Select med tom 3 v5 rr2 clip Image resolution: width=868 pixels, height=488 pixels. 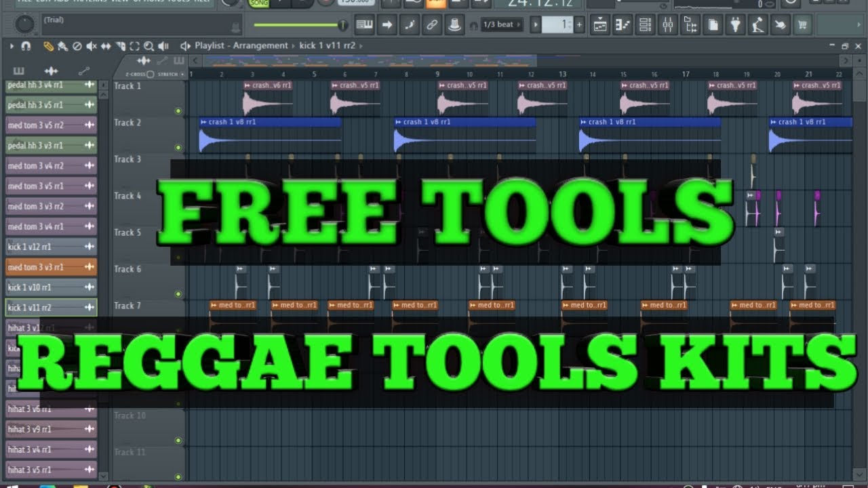point(51,125)
